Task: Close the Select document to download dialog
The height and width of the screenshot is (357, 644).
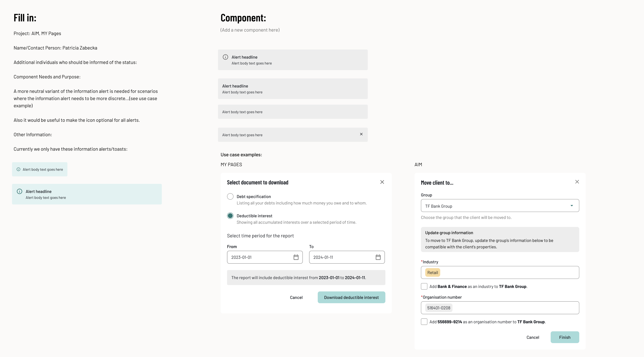Action: click(382, 182)
